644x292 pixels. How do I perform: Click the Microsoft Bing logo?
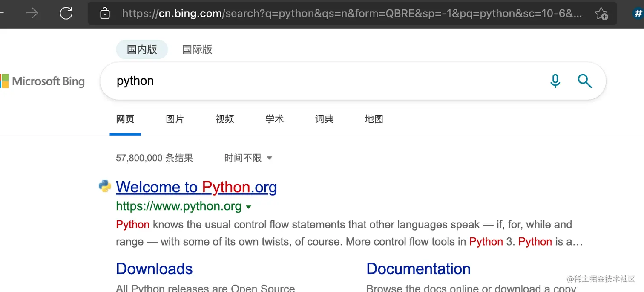point(43,81)
